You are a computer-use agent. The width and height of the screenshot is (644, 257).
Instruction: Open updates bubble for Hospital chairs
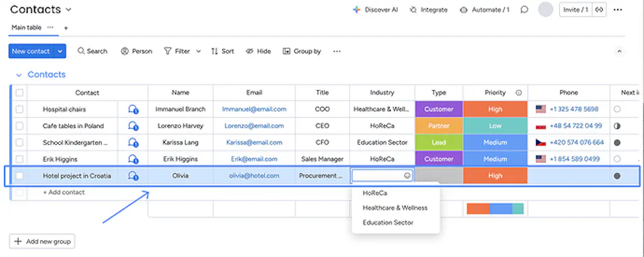point(133,109)
